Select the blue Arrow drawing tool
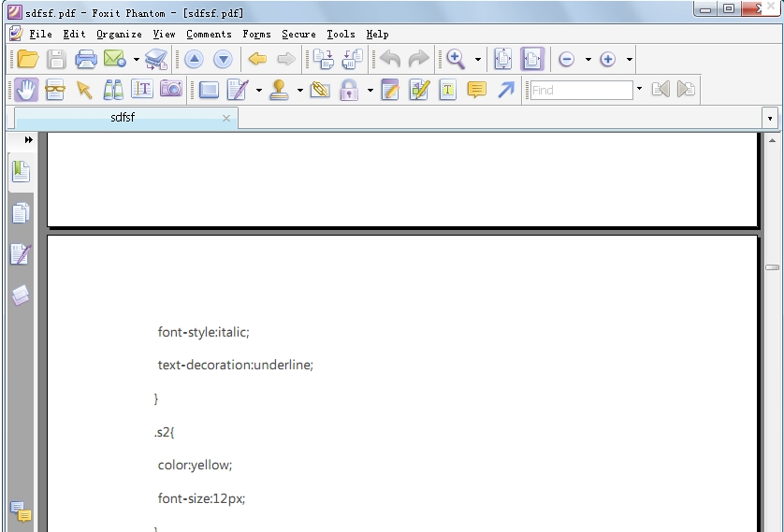The width and height of the screenshot is (784, 532). tap(506, 90)
